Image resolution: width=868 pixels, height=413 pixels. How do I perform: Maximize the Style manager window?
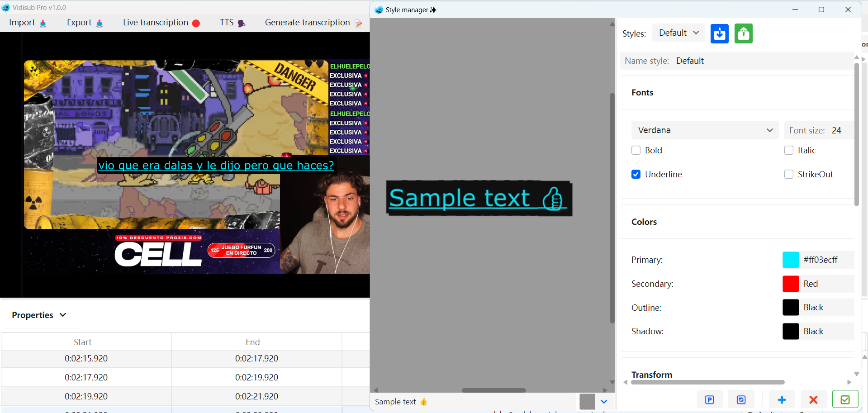[821, 9]
